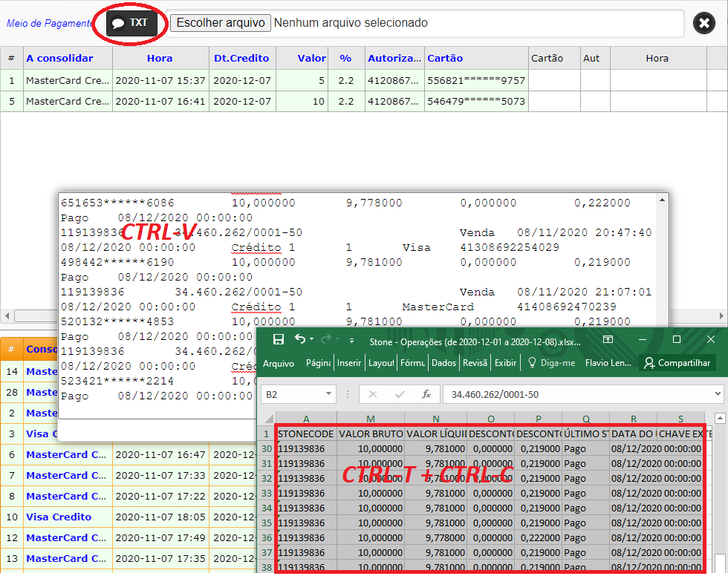Open the Inserir ribbon tab
Screen dimensions: 728x576
349,363
